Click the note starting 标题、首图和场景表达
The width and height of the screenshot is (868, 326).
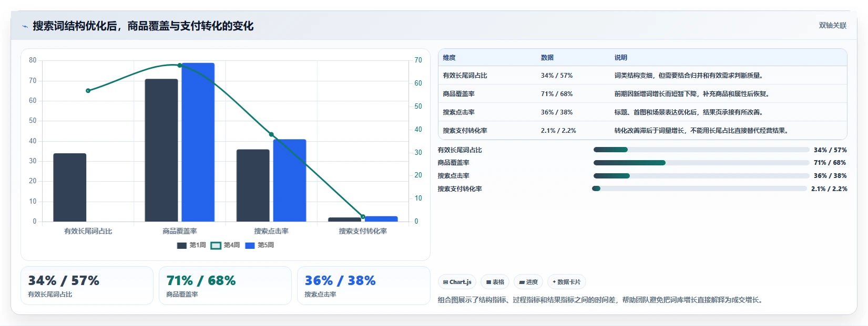tap(689, 112)
